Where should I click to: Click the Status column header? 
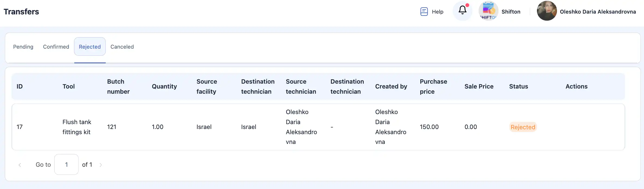[x=519, y=86]
